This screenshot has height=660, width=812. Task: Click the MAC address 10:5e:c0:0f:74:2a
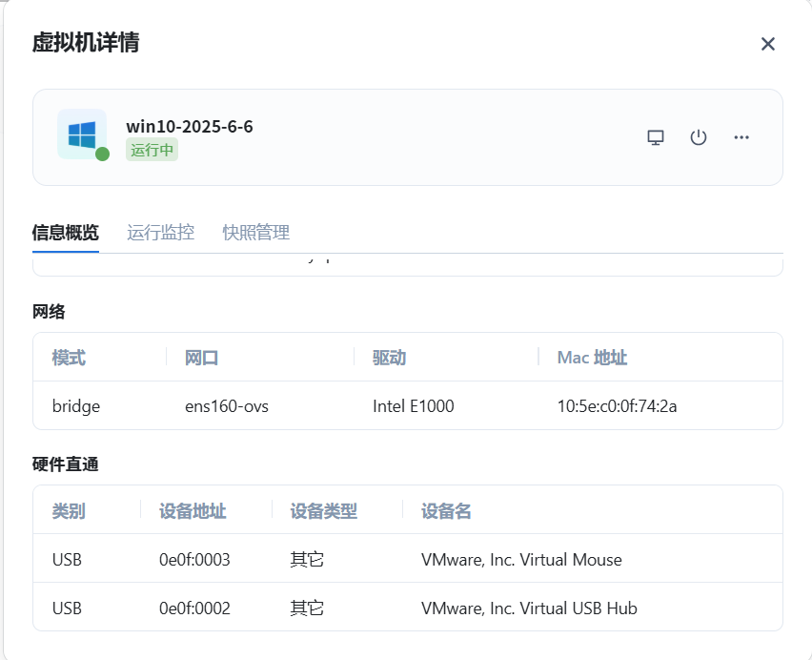[x=617, y=406]
